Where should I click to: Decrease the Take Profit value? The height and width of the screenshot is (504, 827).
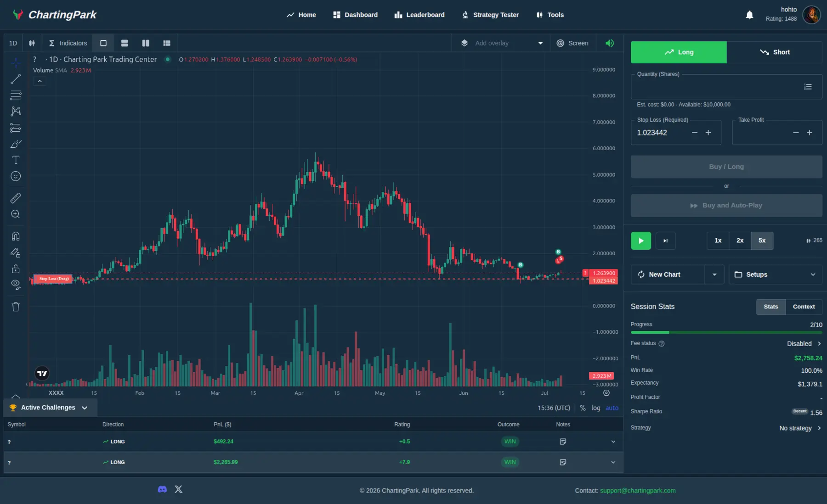[796, 133]
